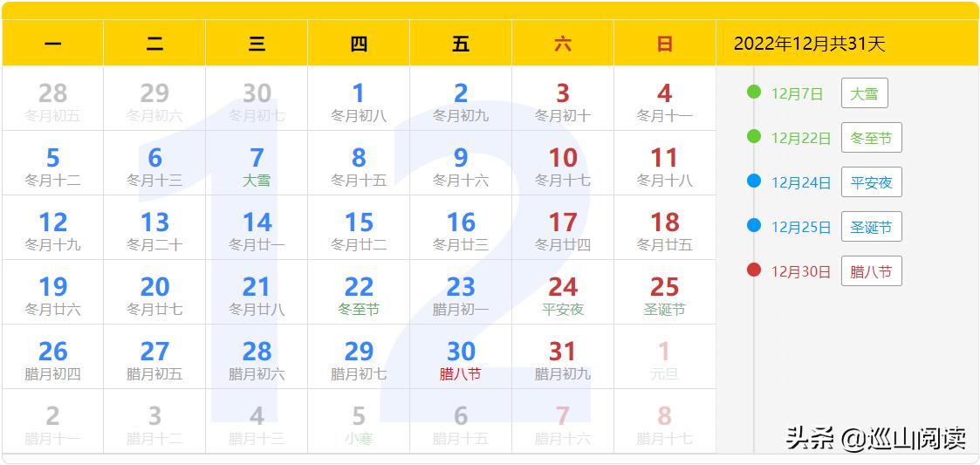
Task: Select December 31 (腊月初九)
Action: coord(563,357)
